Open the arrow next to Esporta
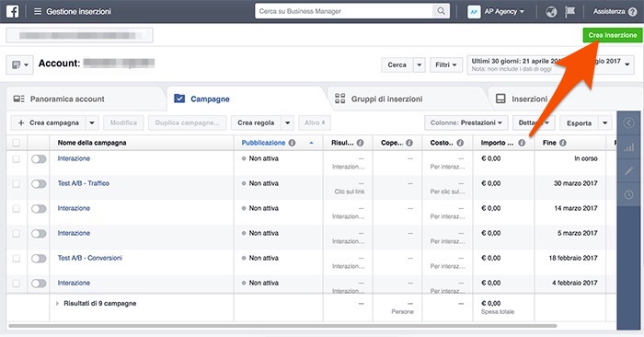 click(605, 122)
